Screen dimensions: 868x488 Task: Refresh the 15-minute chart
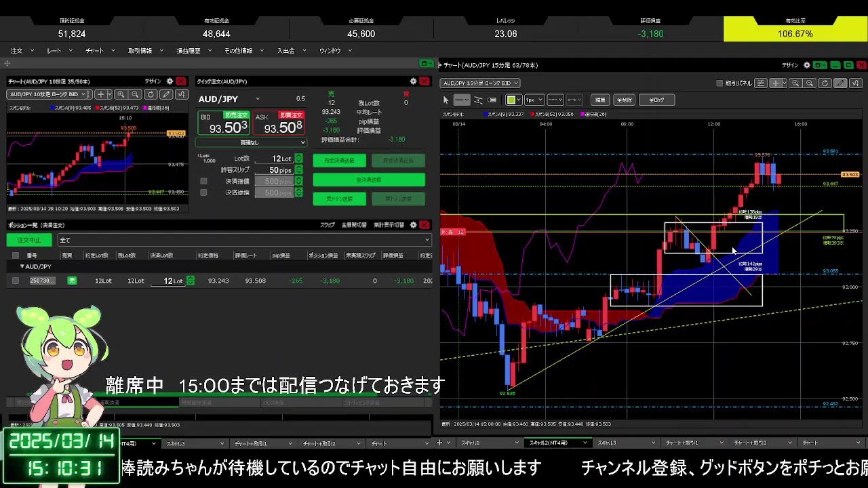[x=825, y=83]
